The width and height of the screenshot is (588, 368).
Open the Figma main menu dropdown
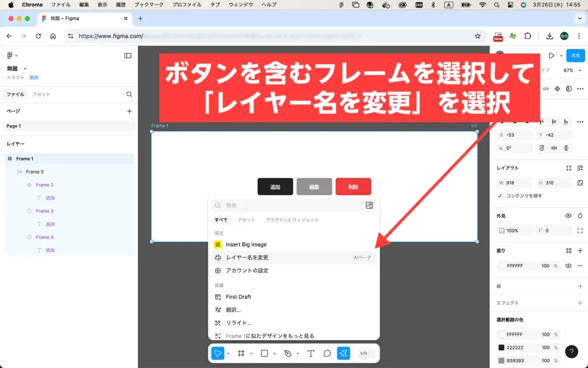click(12, 55)
